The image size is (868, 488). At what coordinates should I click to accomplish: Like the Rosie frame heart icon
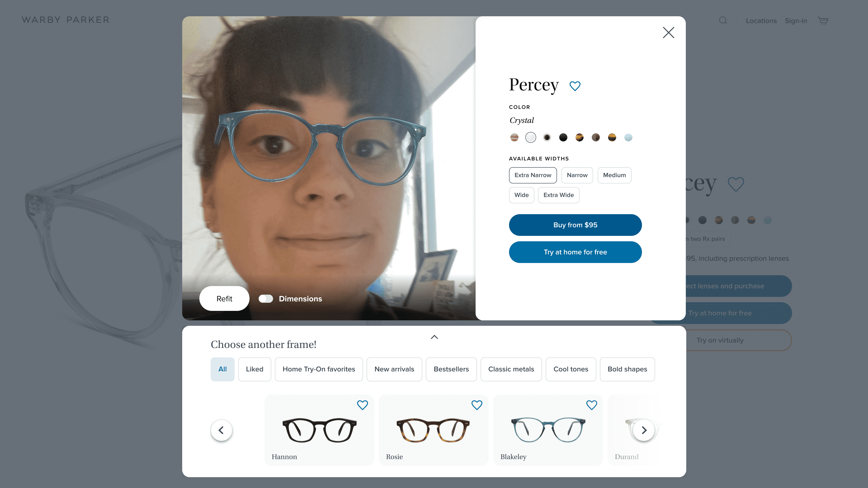[x=476, y=405]
